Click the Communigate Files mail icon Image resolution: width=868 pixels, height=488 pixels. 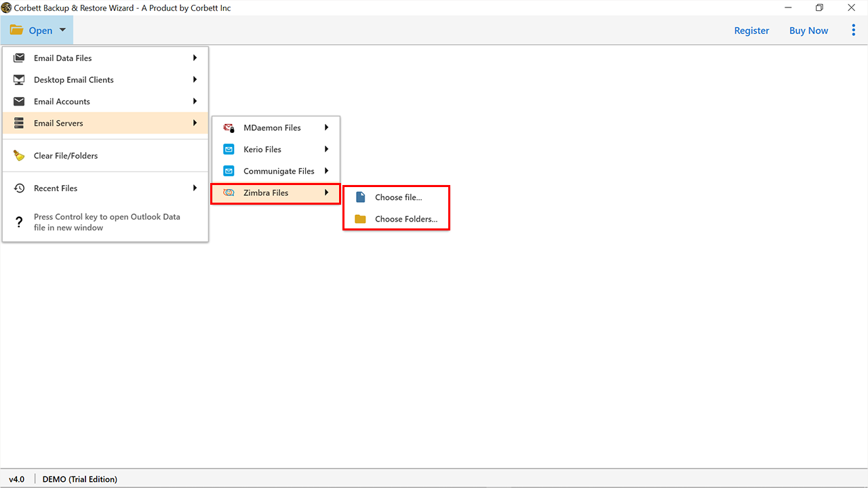click(x=229, y=171)
